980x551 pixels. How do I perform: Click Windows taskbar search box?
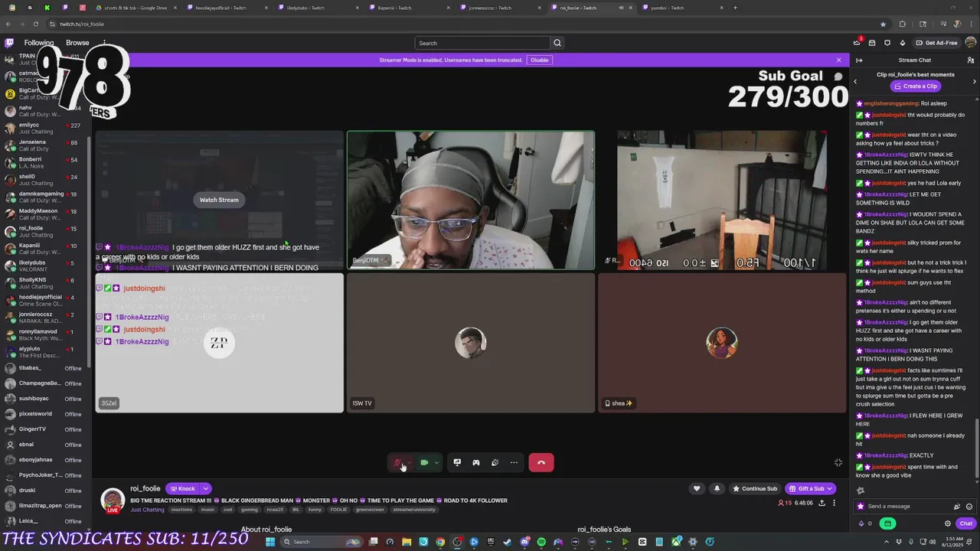coord(322,542)
